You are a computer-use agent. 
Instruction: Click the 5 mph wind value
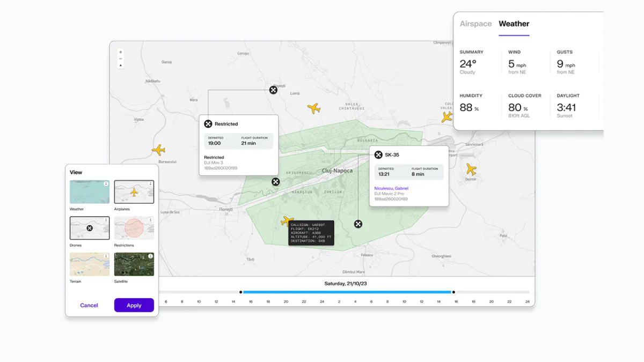point(517,64)
